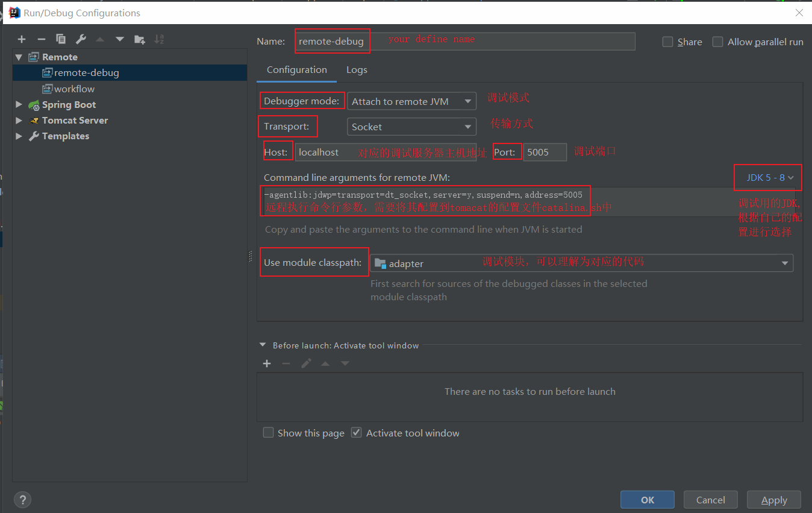Image resolution: width=812 pixels, height=513 pixels.
Task: Click the Remote group icon
Action: (33, 57)
